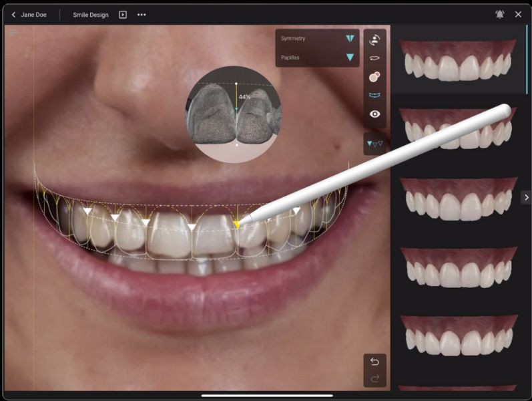Select the third smile library thumbnail
The image size is (532, 401).
pyautogui.click(x=459, y=198)
